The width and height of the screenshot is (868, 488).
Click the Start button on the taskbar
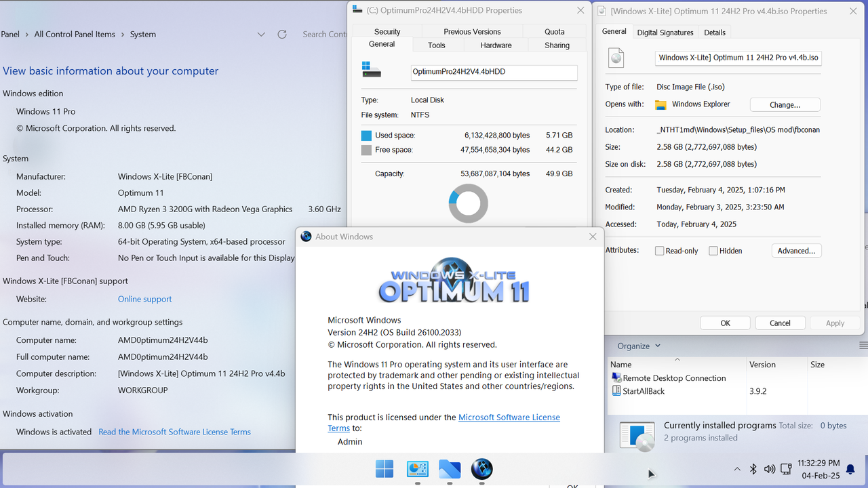pyautogui.click(x=384, y=468)
